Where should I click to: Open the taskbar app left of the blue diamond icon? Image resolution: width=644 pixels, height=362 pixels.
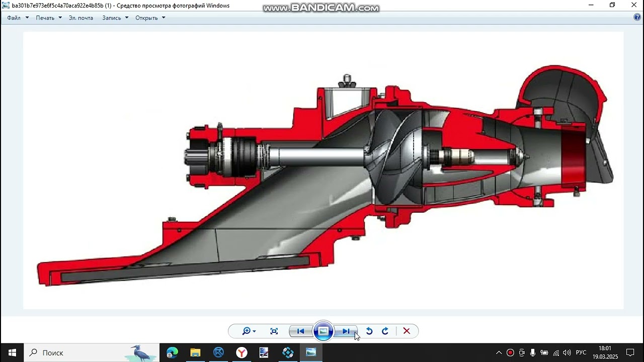(x=265, y=352)
